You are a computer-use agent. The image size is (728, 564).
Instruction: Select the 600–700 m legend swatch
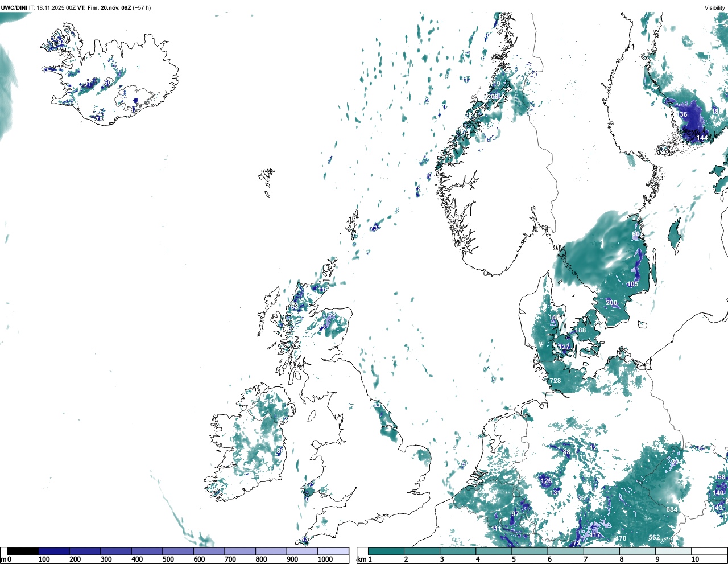click(209, 551)
